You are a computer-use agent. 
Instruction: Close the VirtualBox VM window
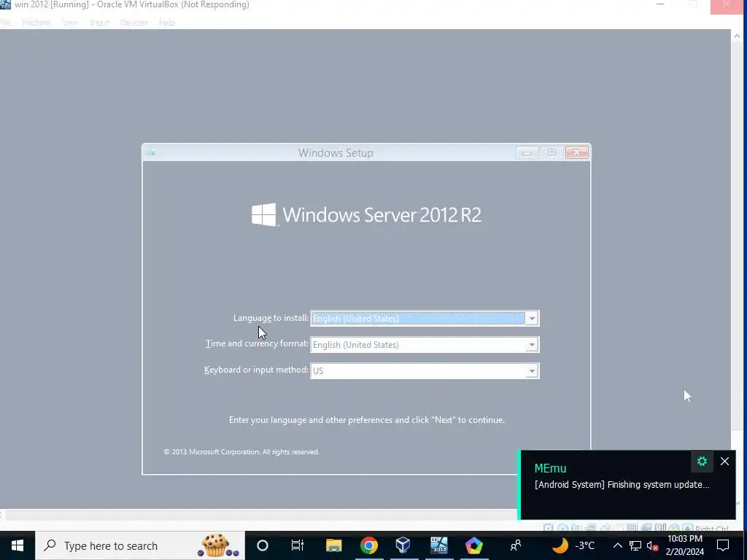pos(727,5)
